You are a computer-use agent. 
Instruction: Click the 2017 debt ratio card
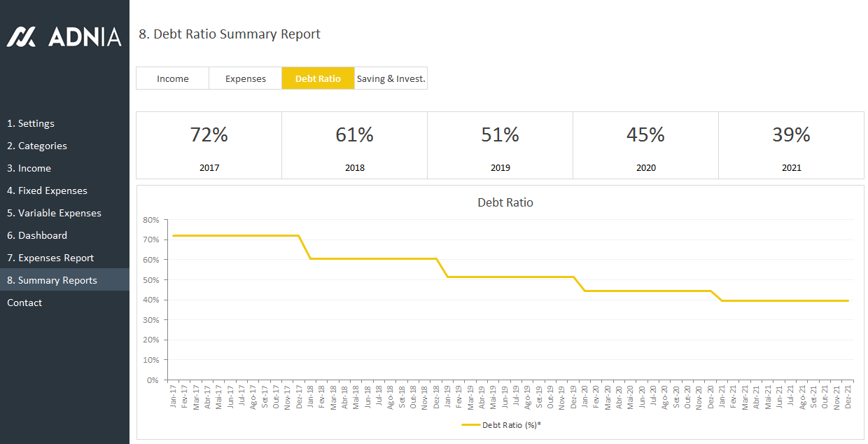(x=209, y=145)
